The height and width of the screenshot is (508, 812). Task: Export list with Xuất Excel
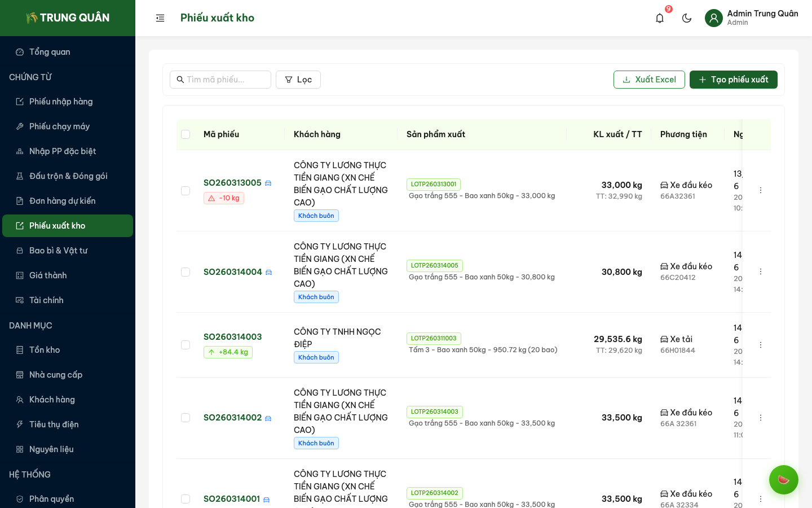coord(649,80)
